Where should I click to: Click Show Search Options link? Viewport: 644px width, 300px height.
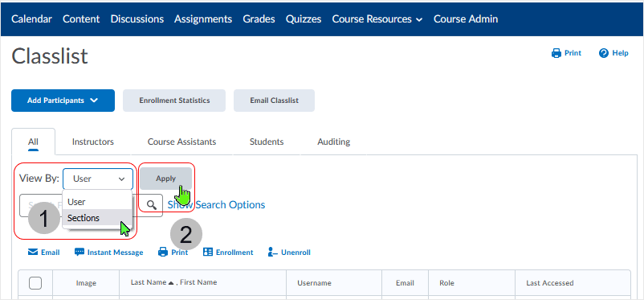[x=216, y=205]
